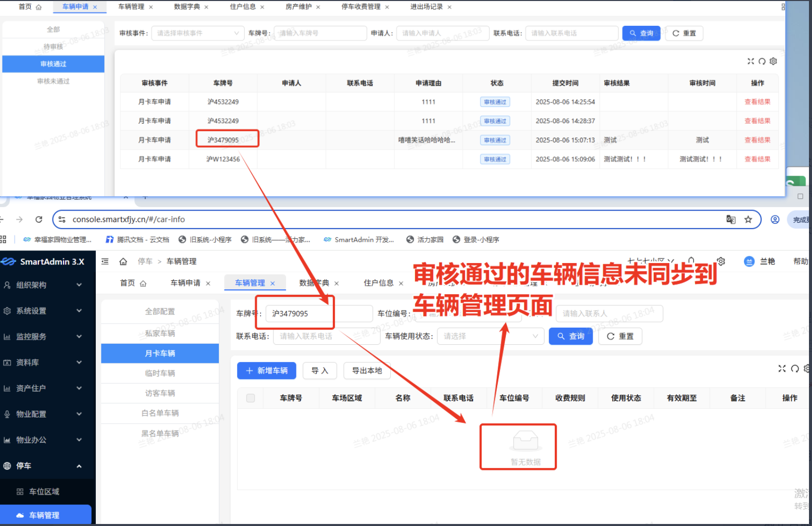Expand 监控服务 sidebar menu

pos(43,337)
